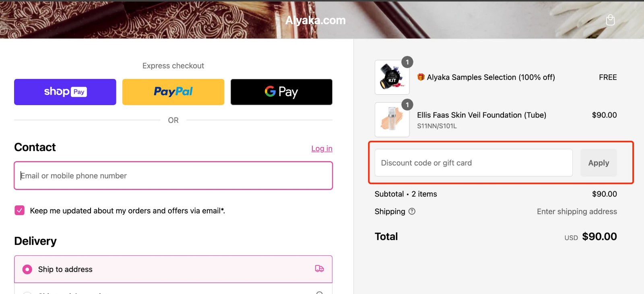Click the discount code or gift card field
Screen dimensions: 644x294
473,163
